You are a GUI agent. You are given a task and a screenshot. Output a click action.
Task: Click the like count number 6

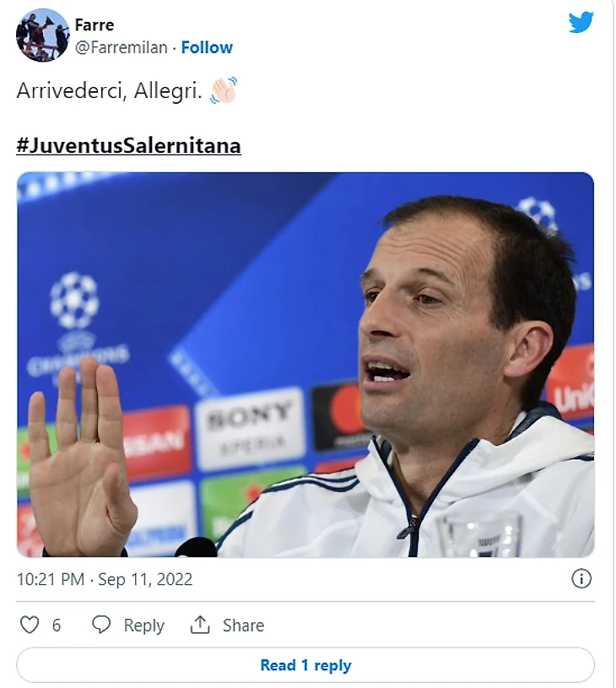coord(57,626)
